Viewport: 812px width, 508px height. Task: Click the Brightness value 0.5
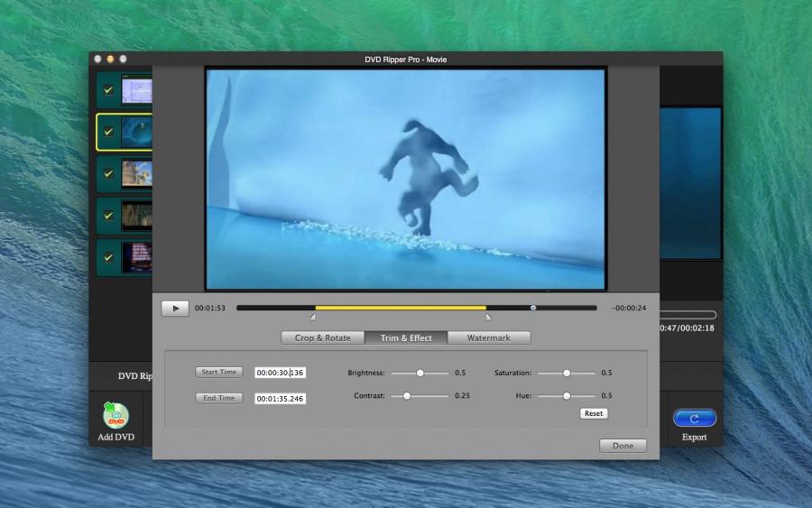pos(460,373)
